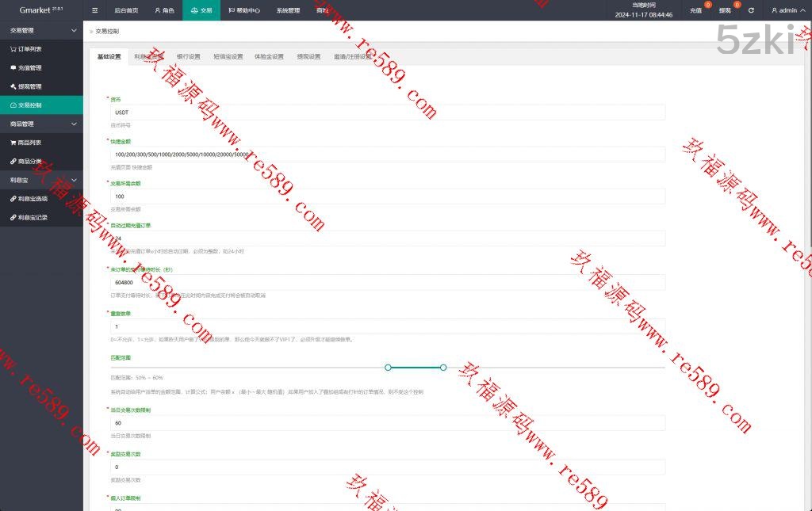The image size is (812, 511).
Task: Switch to the 银行设置 tab
Action: pyautogui.click(x=188, y=57)
